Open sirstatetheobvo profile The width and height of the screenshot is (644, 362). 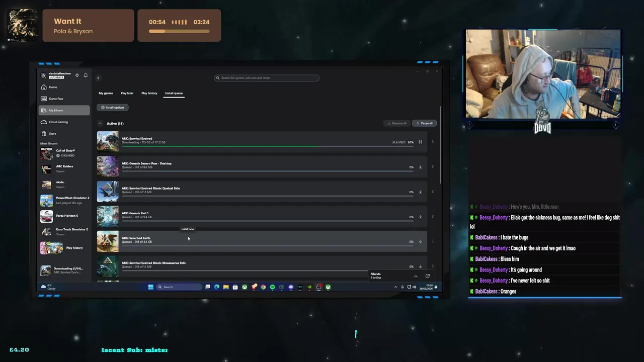56,75
